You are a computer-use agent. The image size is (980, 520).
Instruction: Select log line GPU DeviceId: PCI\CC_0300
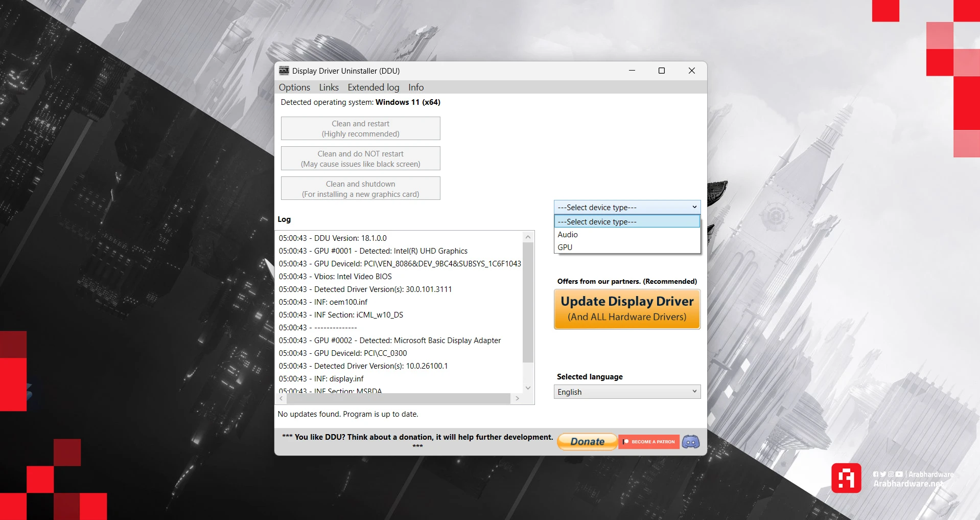coord(343,353)
